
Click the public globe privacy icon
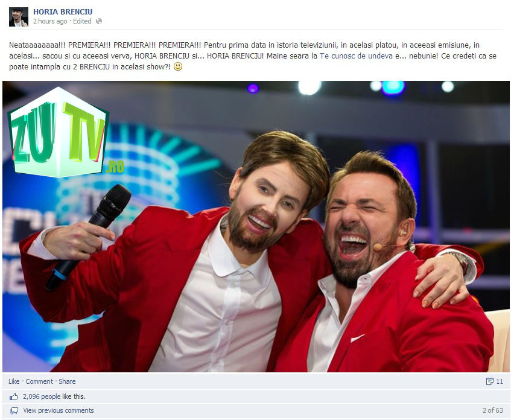pos(99,21)
